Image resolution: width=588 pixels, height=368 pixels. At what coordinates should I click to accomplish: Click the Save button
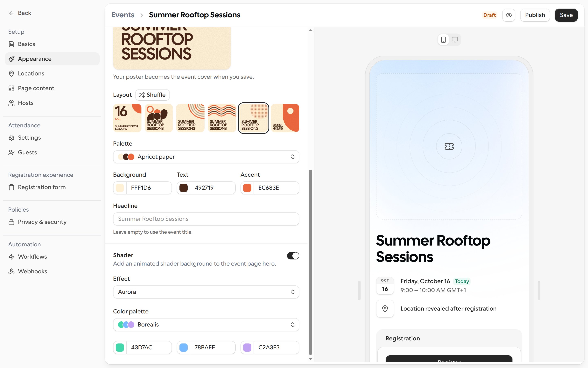pyautogui.click(x=566, y=15)
